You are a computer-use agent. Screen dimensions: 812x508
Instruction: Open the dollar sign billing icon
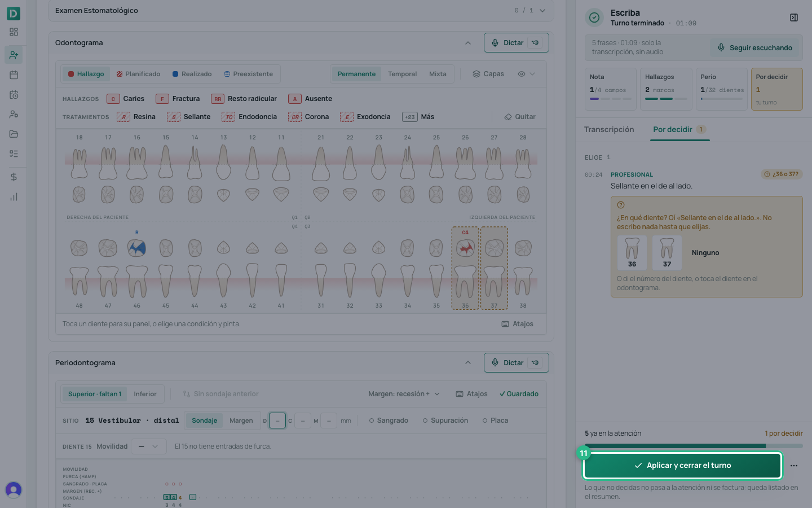point(14,177)
